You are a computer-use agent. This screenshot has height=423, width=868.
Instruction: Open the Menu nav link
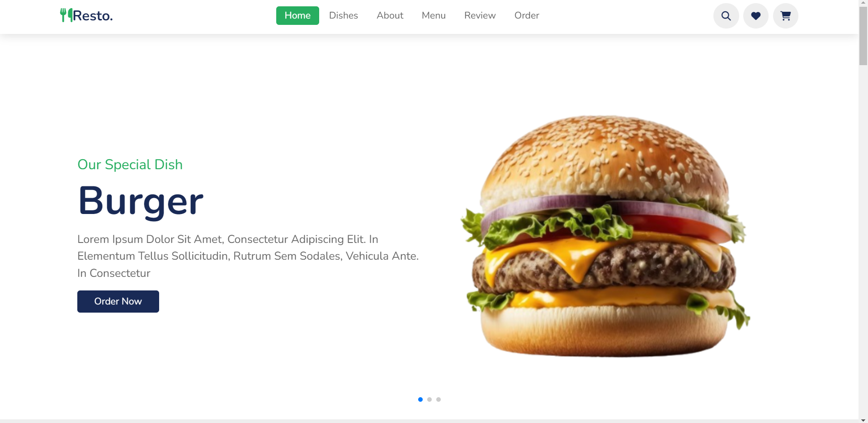click(x=434, y=15)
